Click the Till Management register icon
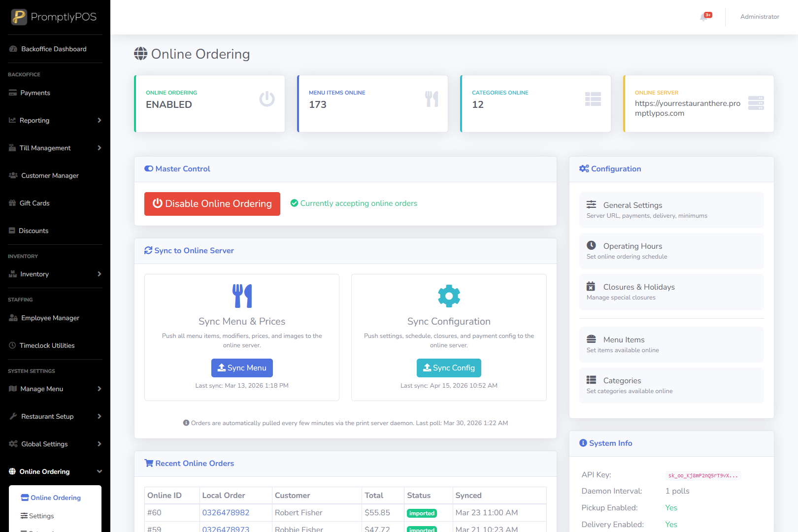Viewport: 798px width, 532px height. 12,148
